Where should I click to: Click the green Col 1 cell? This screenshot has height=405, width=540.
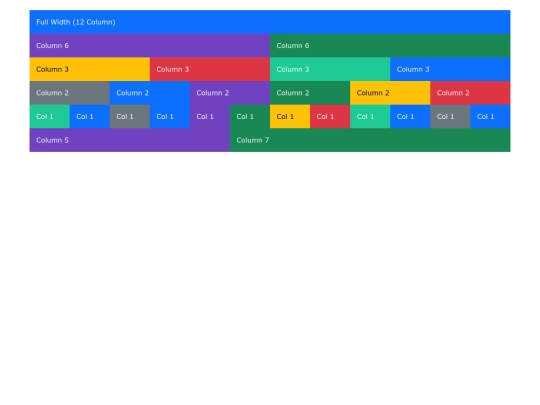pos(250,116)
